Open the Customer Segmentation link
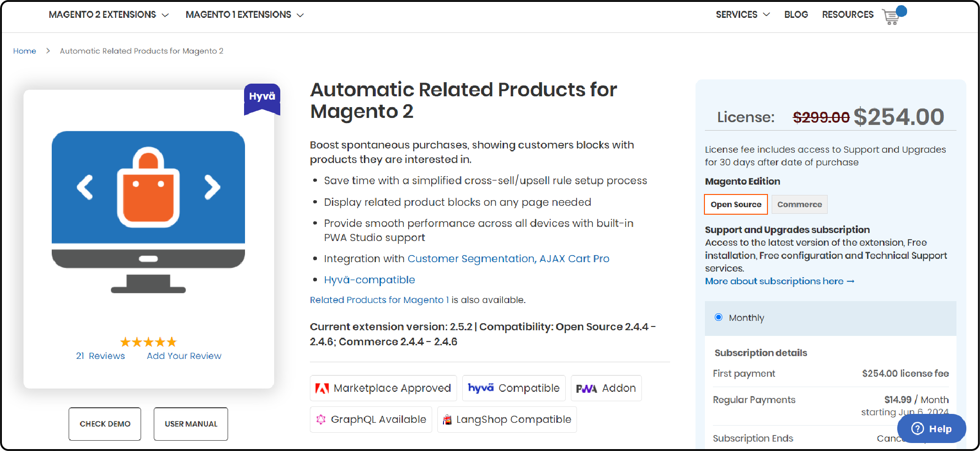Viewport: 980px width, 451px height. (x=471, y=258)
